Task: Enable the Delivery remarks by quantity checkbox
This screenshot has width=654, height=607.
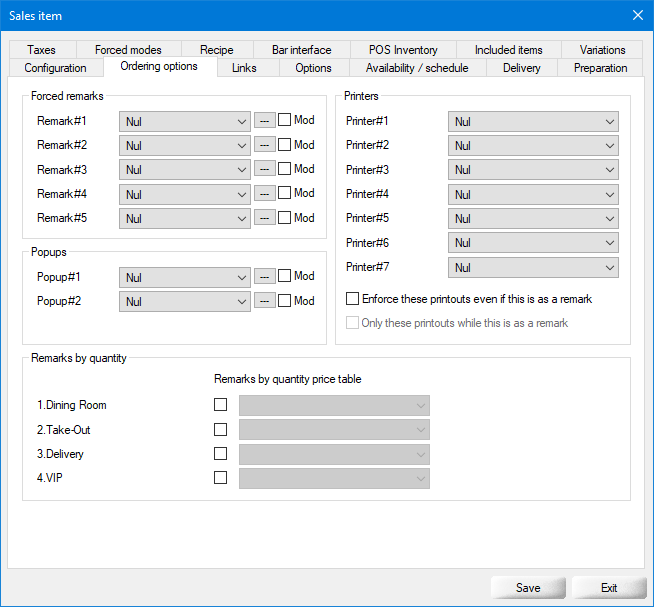Action: tap(221, 454)
